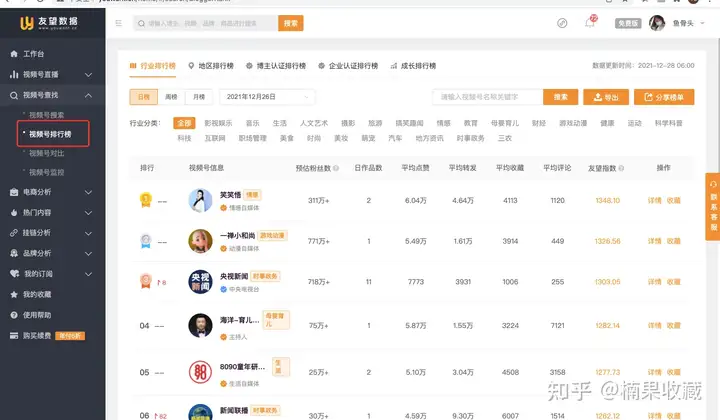This screenshot has height=420, width=720.
Task: Click the 我的订阅 heart icon
Action: [x=14, y=274]
